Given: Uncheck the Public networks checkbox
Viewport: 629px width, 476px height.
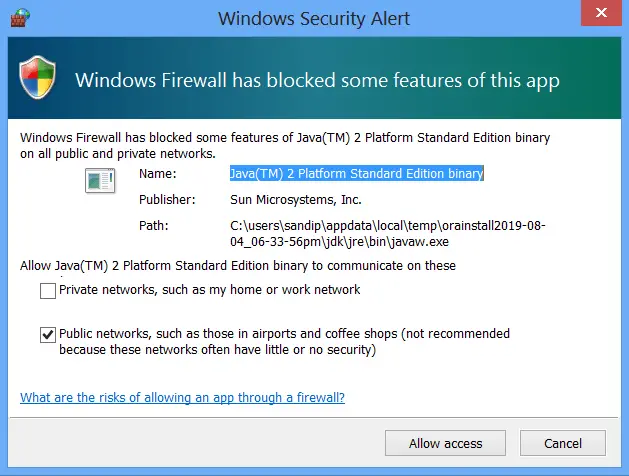Looking at the screenshot, I should tap(48, 335).
